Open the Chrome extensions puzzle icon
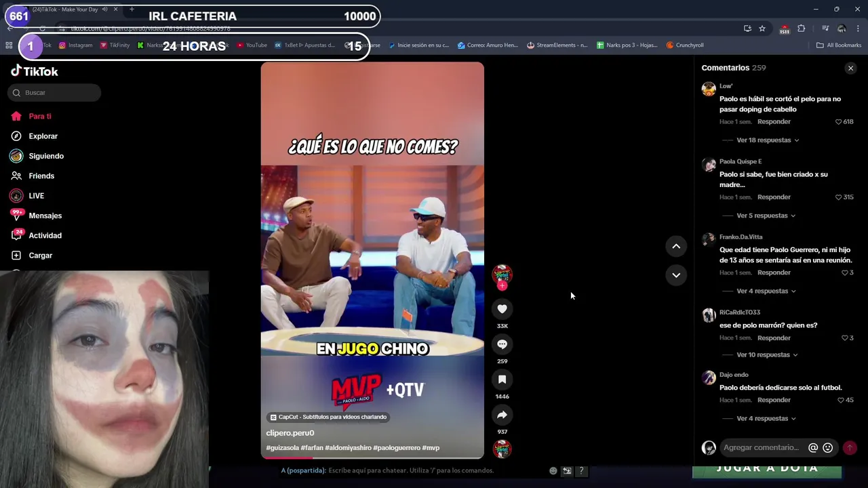868x488 pixels. [802, 28]
